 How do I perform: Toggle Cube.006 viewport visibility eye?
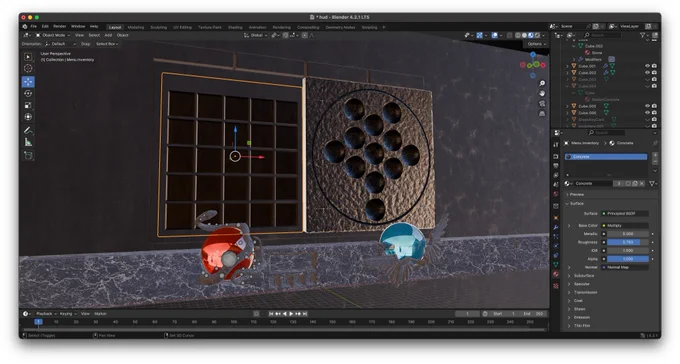647,113
